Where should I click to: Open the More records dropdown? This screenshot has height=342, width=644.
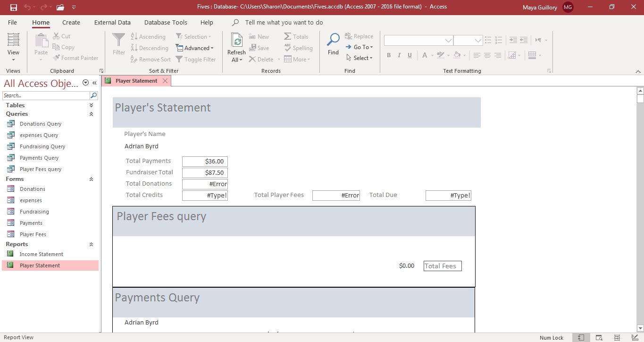click(x=297, y=59)
